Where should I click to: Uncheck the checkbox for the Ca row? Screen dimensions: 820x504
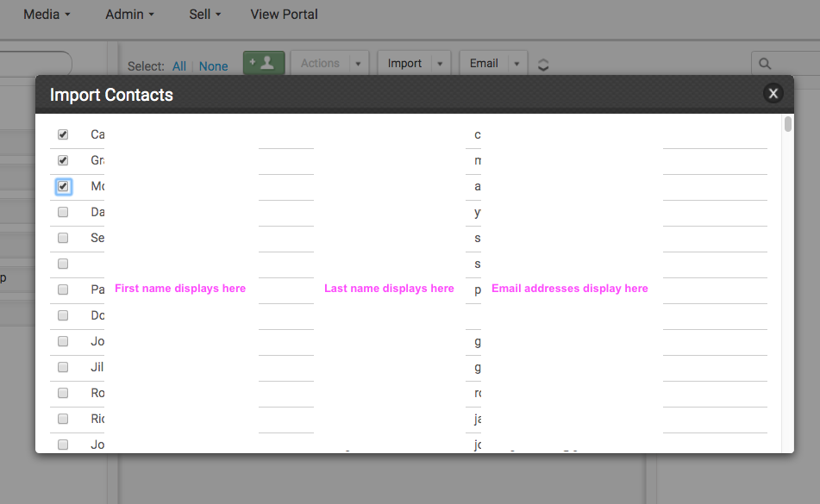coord(63,134)
